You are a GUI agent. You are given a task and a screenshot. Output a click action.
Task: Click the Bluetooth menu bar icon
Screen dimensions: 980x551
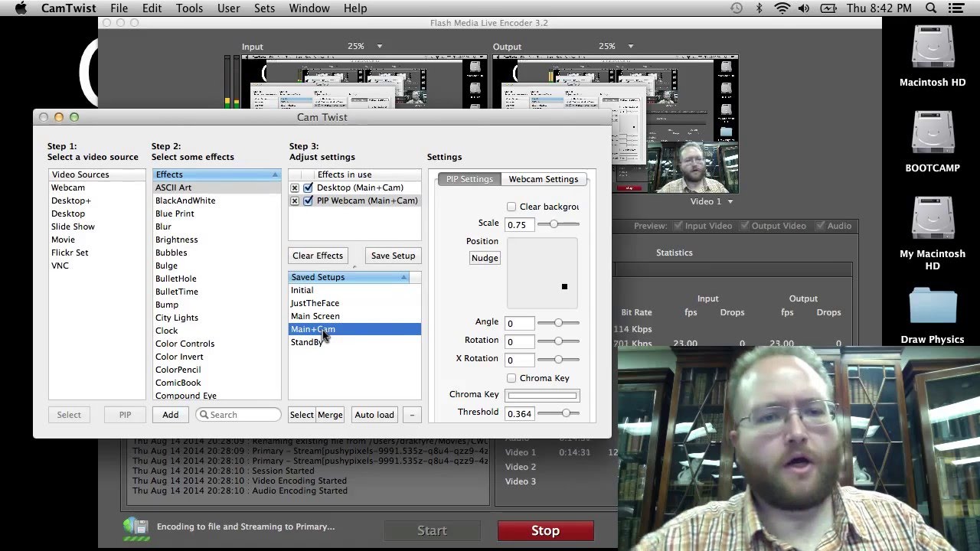tap(759, 8)
